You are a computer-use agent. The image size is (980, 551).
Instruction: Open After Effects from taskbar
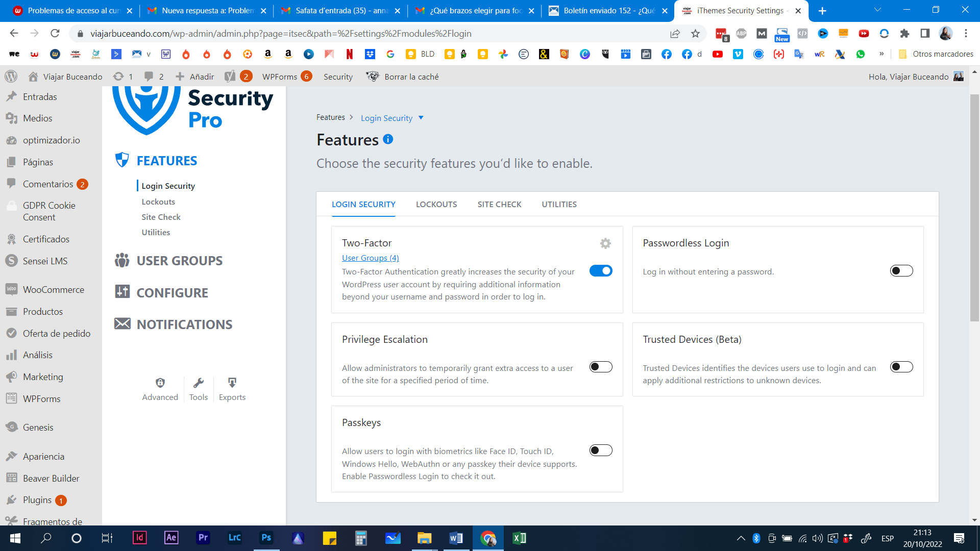tap(171, 538)
